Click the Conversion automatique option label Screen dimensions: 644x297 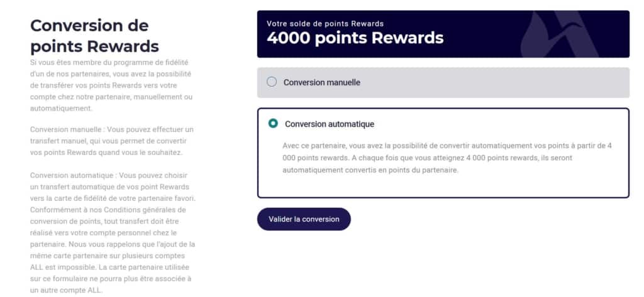point(330,124)
